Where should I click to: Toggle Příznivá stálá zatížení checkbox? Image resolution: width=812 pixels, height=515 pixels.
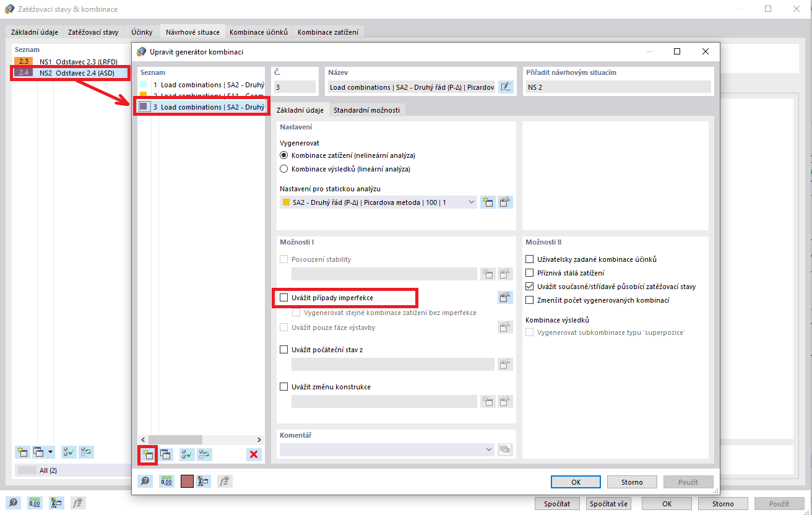coord(529,273)
